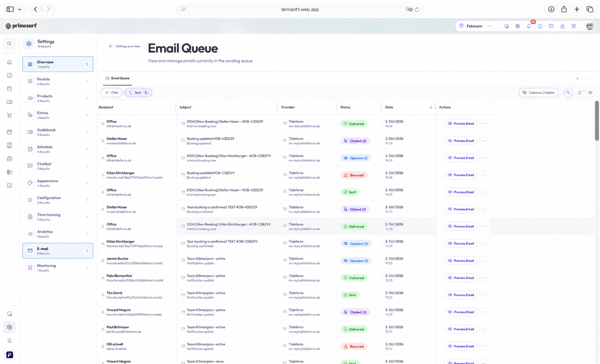
Task: Open the calendar-plus icon in left rail
Action: 9,89
